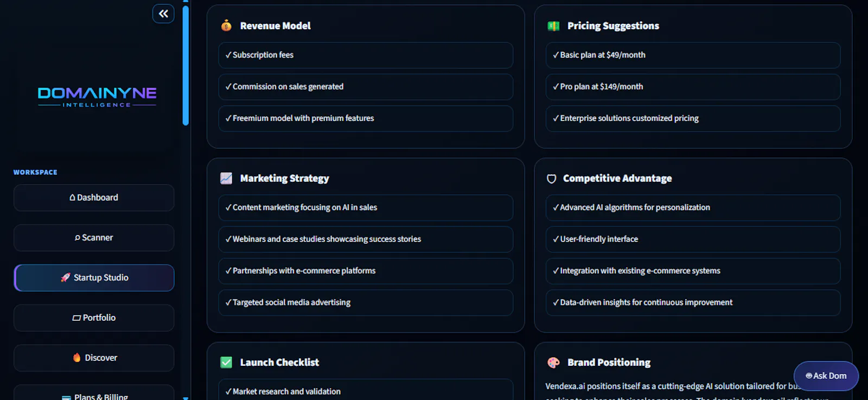868x400 pixels.
Task: Select Targeted social media advertising
Action: 366,303
